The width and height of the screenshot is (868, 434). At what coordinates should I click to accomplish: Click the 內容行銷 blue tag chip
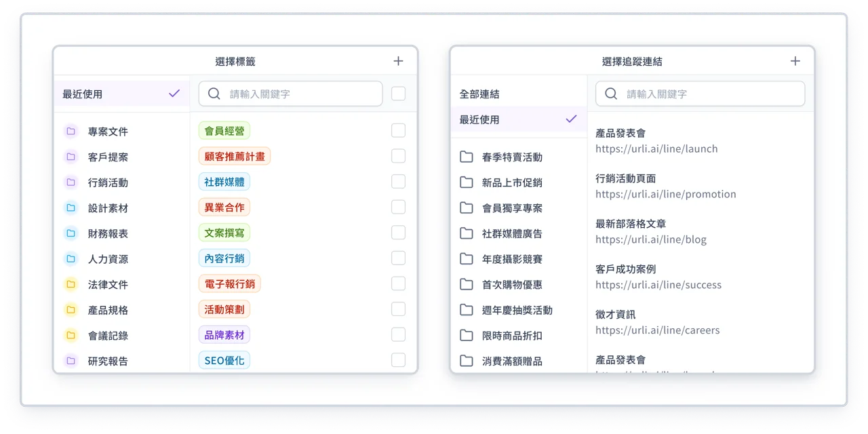[224, 258]
